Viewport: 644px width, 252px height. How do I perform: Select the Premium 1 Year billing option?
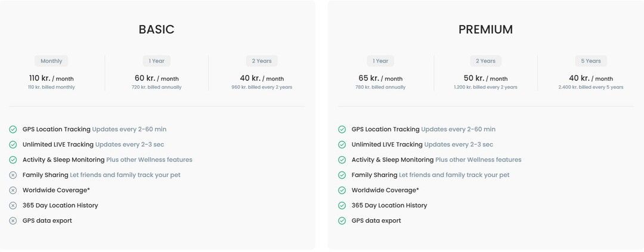(380, 61)
